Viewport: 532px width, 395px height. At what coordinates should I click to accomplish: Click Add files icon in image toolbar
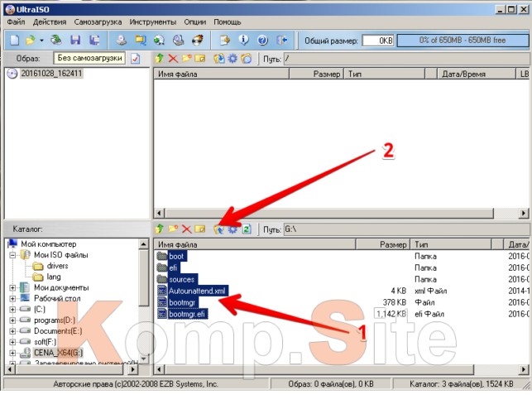(x=218, y=59)
